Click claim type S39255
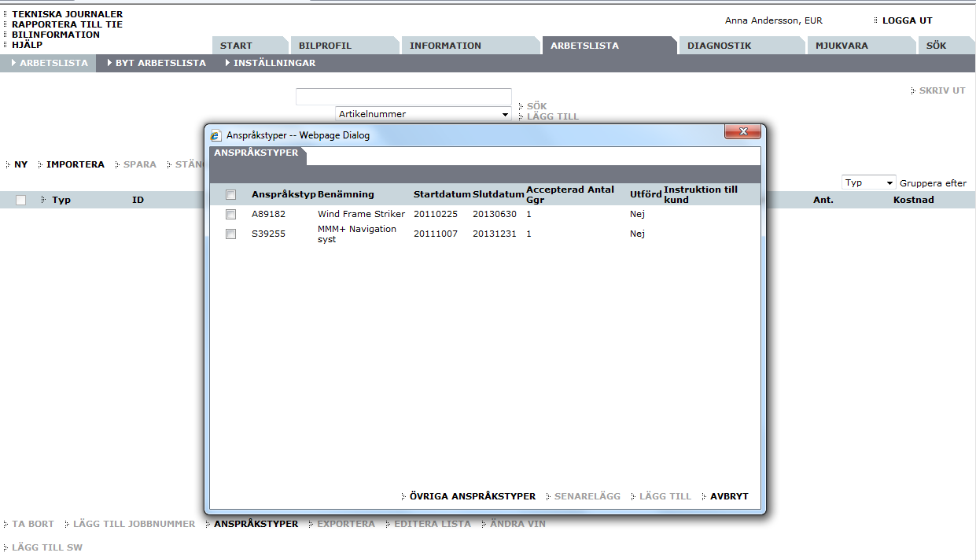The image size is (976, 560). click(268, 234)
